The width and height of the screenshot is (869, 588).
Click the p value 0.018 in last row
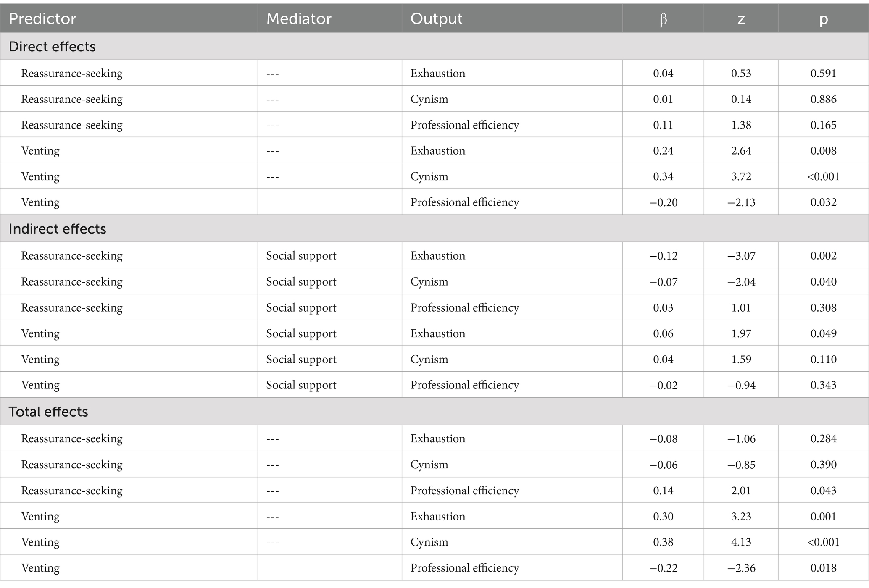click(x=824, y=568)
